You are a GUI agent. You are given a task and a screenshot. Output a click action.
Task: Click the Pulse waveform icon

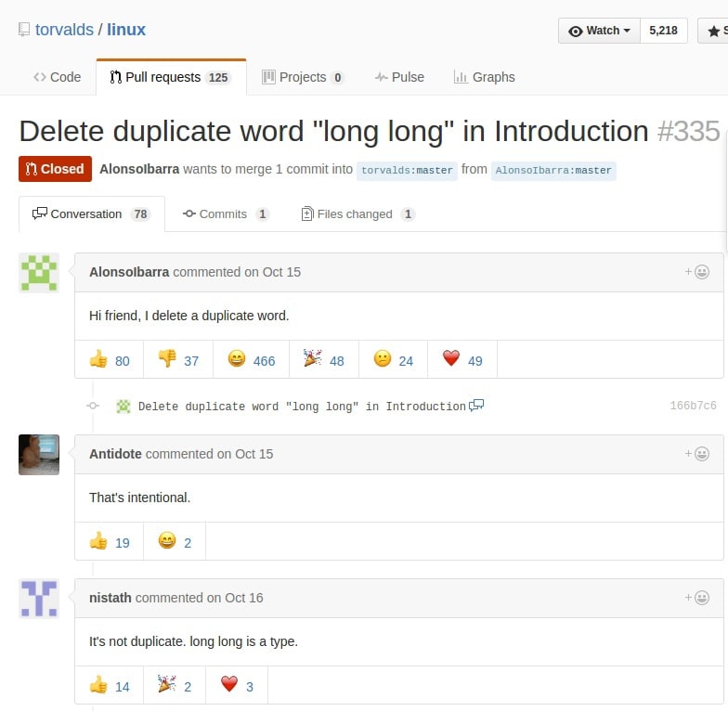[381, 77]
